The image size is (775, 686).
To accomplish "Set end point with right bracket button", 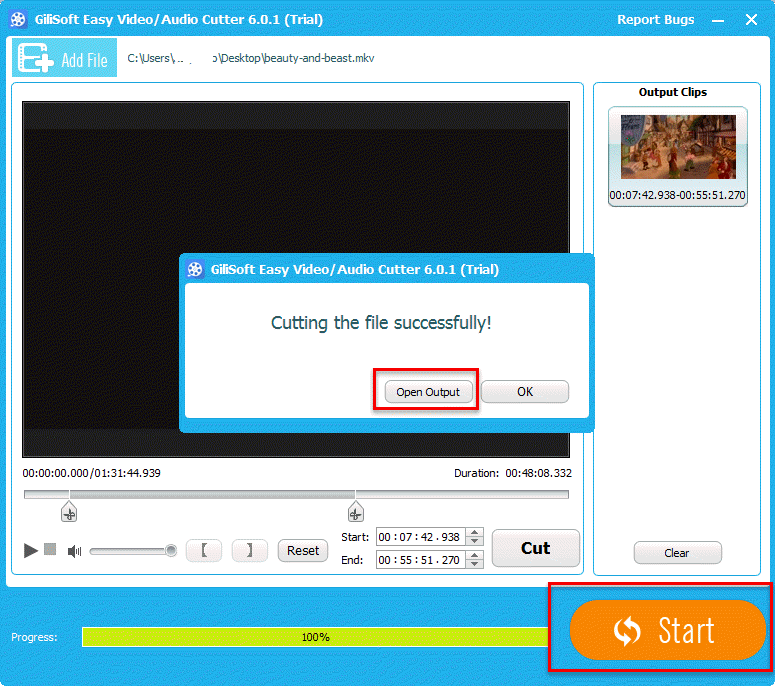I will 250,551.
